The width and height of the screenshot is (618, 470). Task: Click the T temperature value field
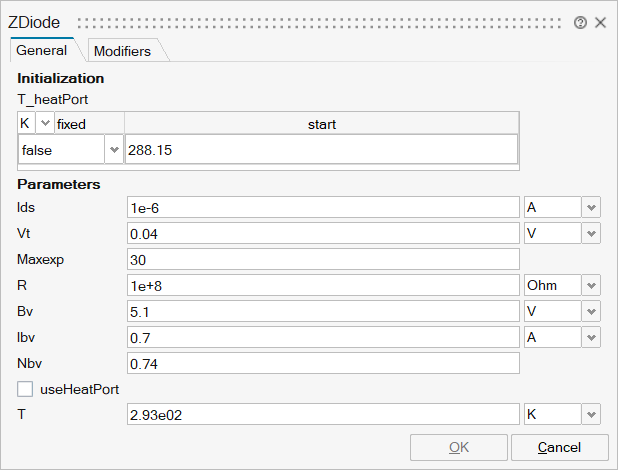(322, 414)
